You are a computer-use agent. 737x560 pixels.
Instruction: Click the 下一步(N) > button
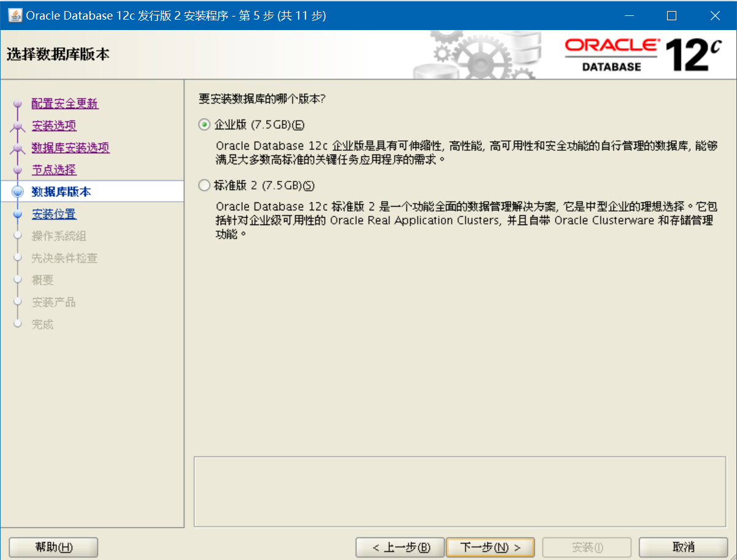point(490,547)
